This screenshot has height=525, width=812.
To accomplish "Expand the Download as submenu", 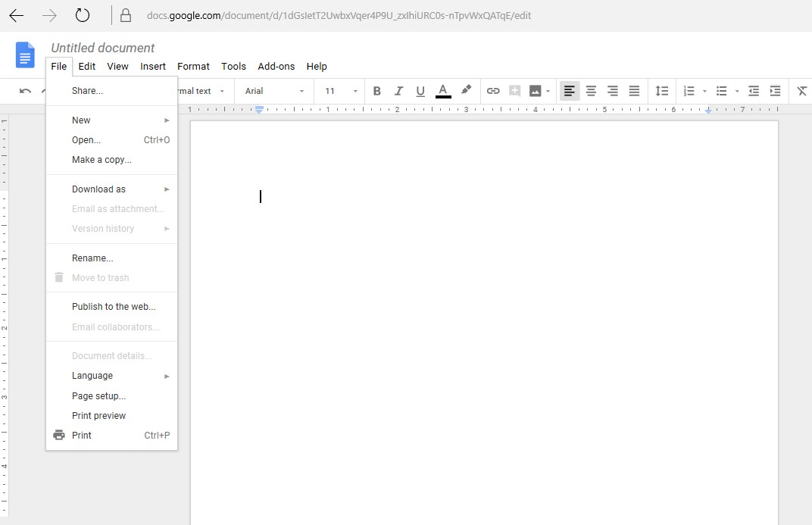I will (112, 189).
